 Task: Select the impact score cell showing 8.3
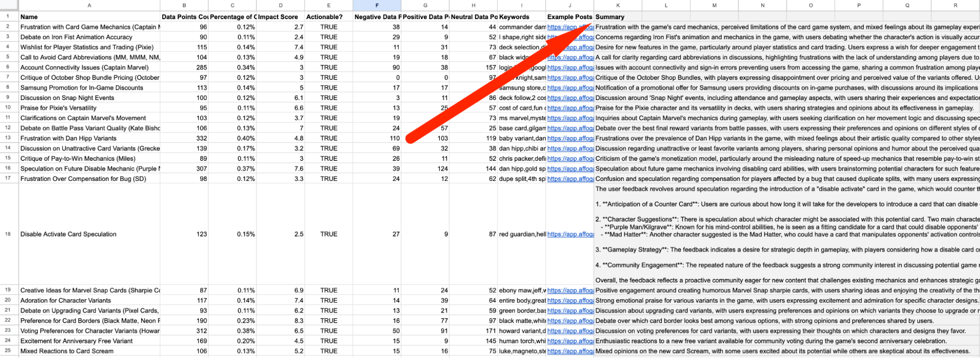tap(280, 321)
